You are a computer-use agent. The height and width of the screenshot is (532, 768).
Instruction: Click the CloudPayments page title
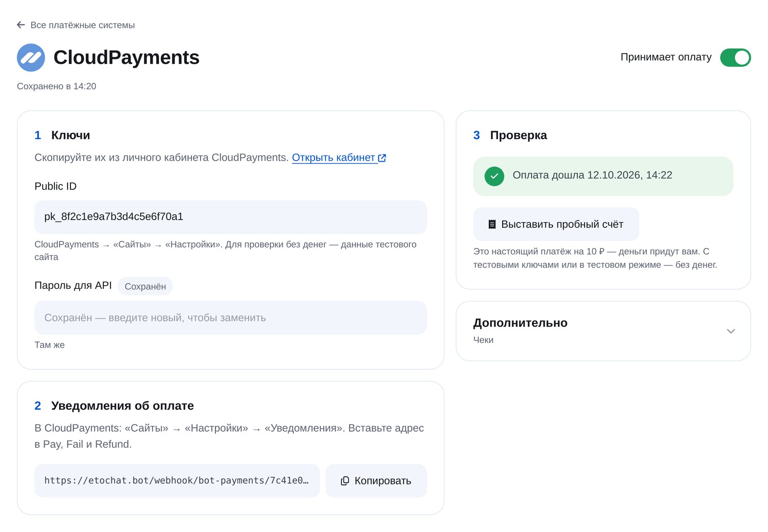coord(126,58)
